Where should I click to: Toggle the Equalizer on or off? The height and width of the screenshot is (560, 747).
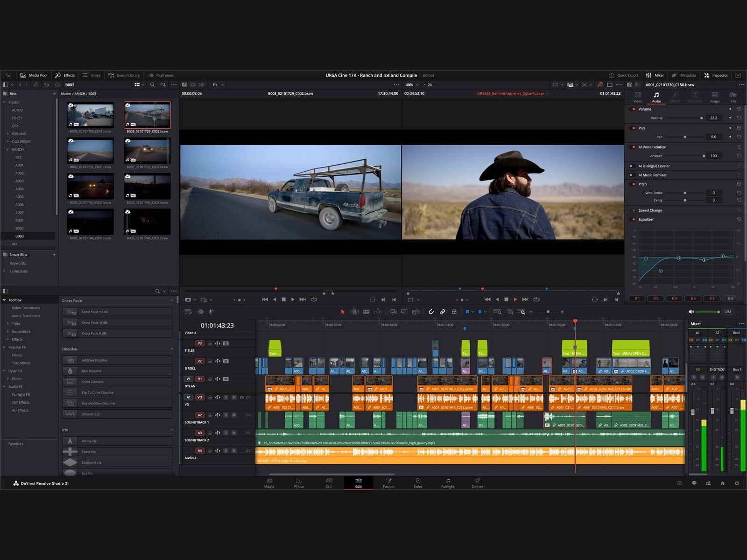pyautogui.click(x=633, y=219)
